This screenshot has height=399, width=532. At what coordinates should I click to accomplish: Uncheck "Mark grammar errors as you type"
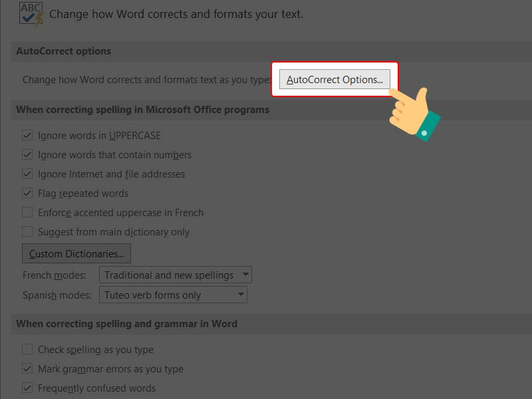[27, 368]
